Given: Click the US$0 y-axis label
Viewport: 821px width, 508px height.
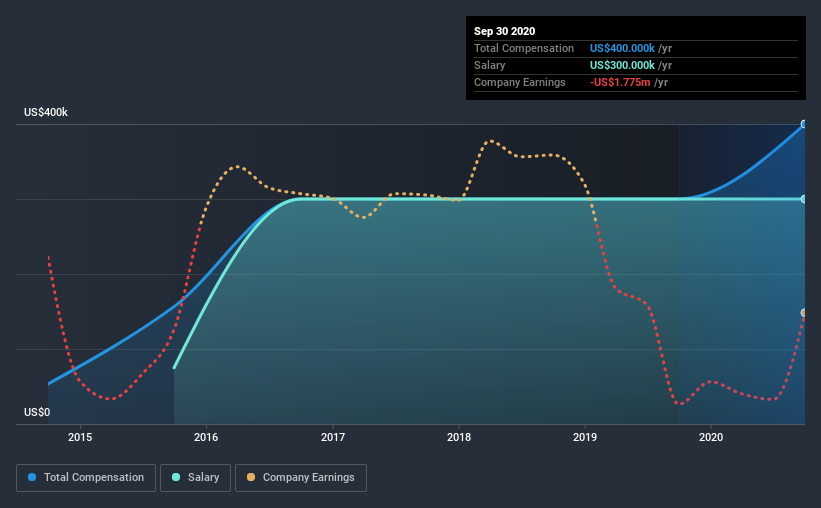Looking at the screenshot, I should [x=37, y=412].
